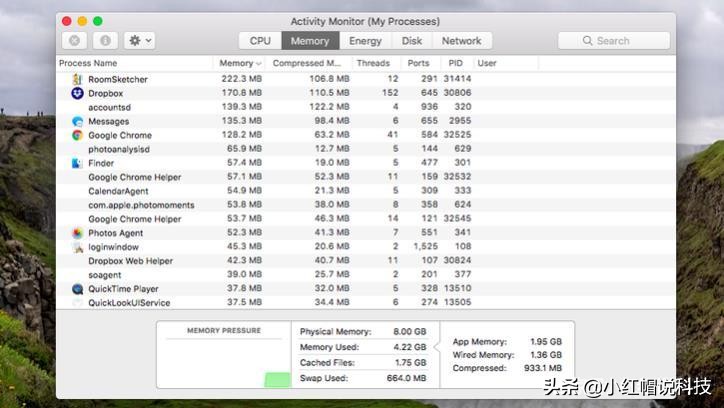Click the RoomSketcher process name
Image resolution: width=724 pixels, height=408 pixels.
click(x=118, y=79)
